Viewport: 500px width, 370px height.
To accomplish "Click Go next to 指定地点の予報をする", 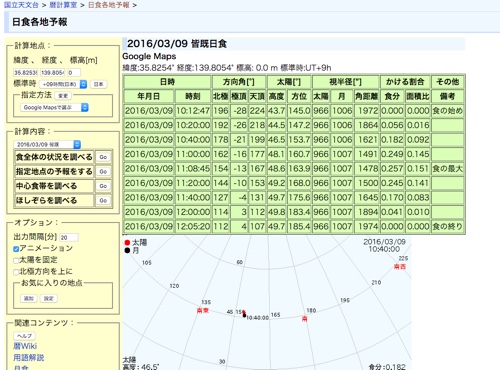I will coord(103,171).
